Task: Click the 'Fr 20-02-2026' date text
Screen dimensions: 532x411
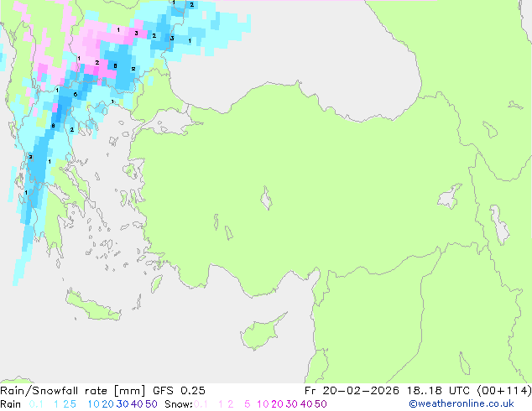Action: [x=352, y=391]
